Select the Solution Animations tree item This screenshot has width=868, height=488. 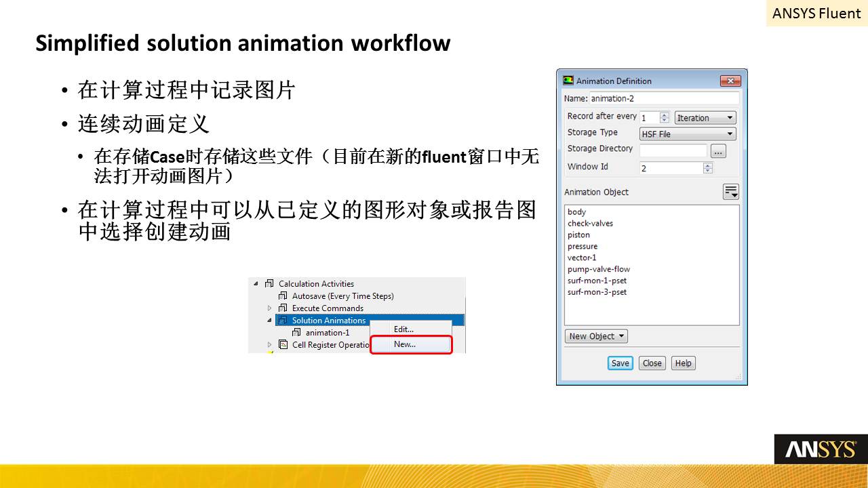pyautogui.click(x=329, y=321)
